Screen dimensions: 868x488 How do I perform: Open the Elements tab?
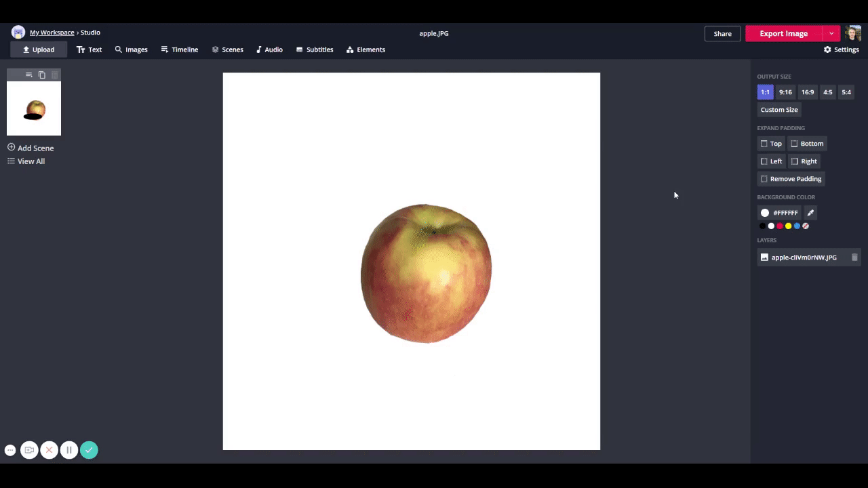tap(366, 49)
